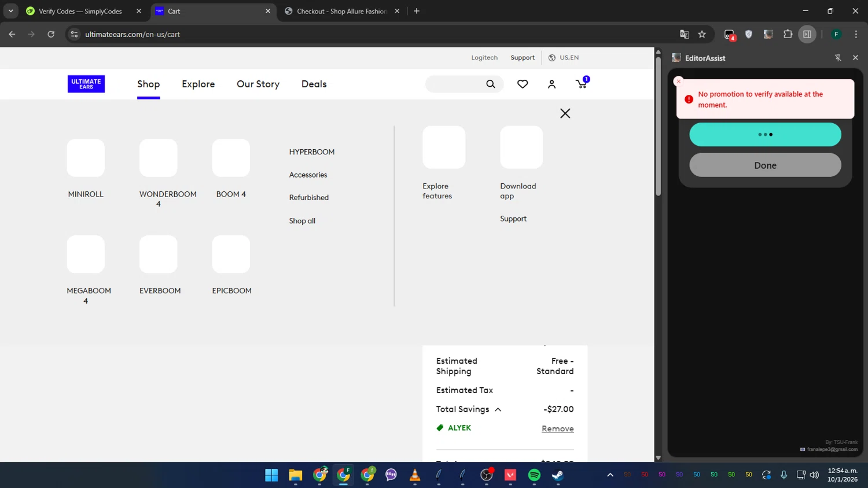868x488 pixels.
Task: Click the Ultimate Ears logo
Action: click(x=86, y=84)
